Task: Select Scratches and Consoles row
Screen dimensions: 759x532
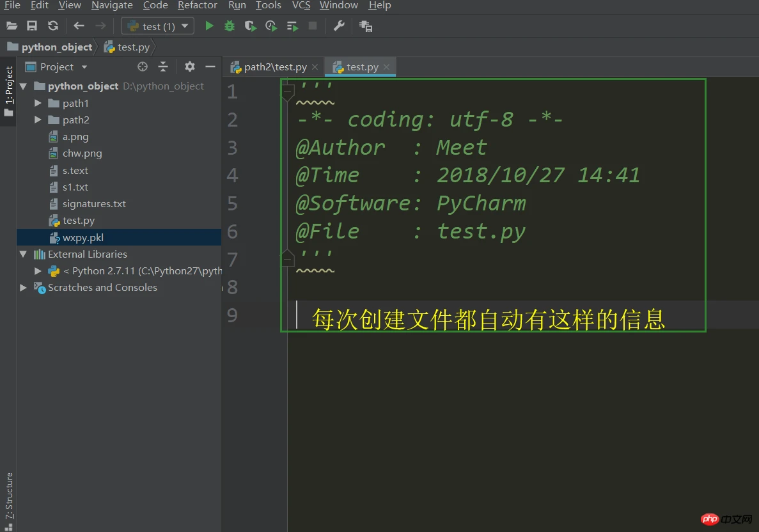Action: (118, 288)
